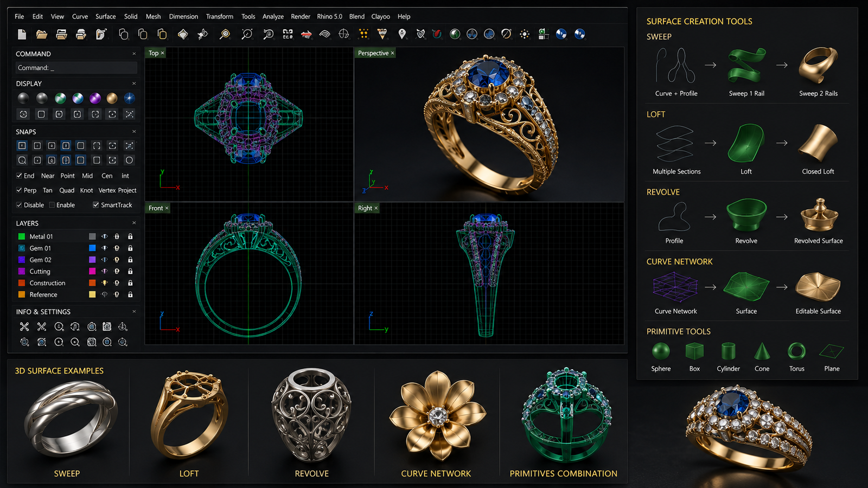
Task: Select the Torus primitive tool
Action: 796,351
